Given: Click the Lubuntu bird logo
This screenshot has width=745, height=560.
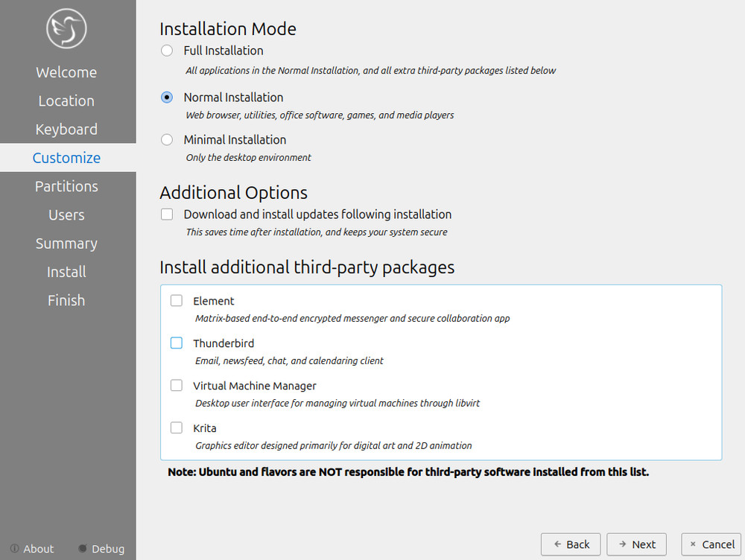Looking at the screenshot, I should 67,29.
